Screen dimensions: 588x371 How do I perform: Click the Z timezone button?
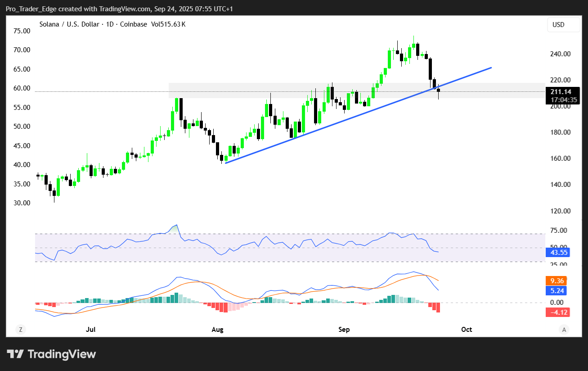tap(20, 330)
